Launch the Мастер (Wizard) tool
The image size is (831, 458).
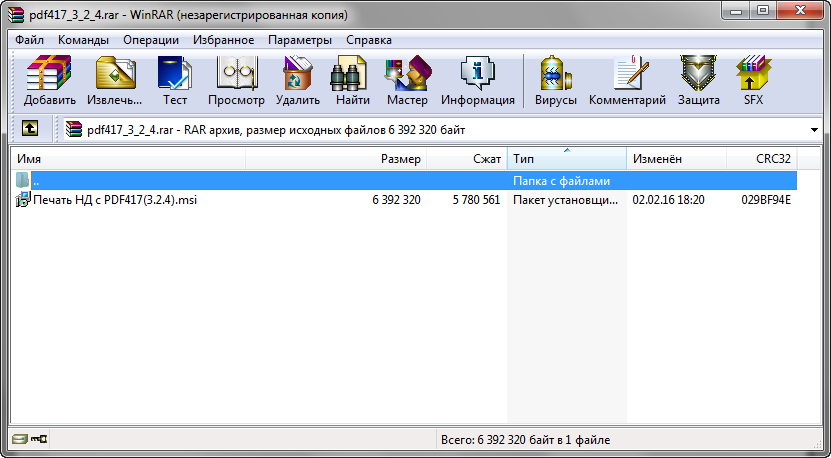click(x=407, y=80)
